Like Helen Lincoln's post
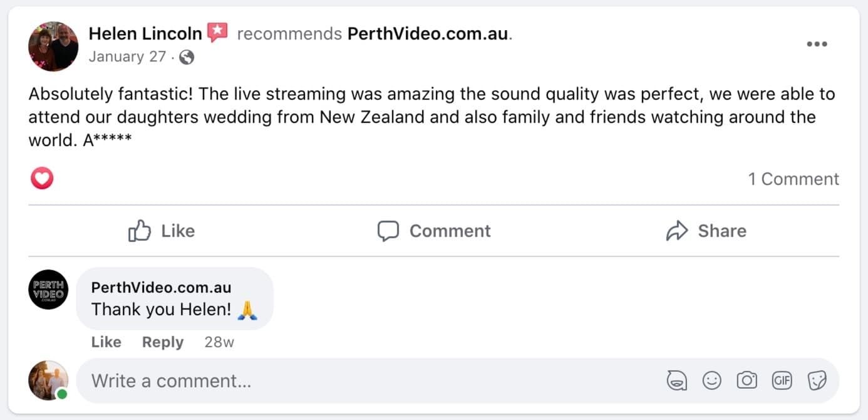The width and height of the screenshot is (868, 420). click(x=162, y=231)
